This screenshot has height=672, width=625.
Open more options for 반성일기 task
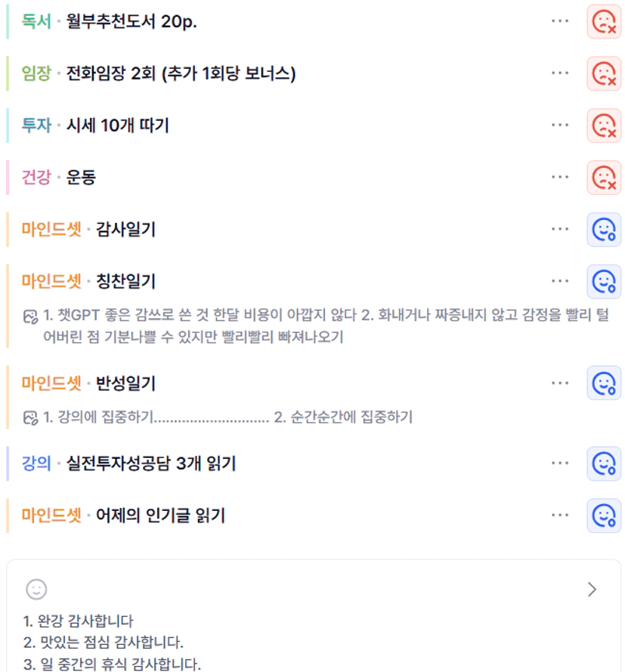point(560,382)
